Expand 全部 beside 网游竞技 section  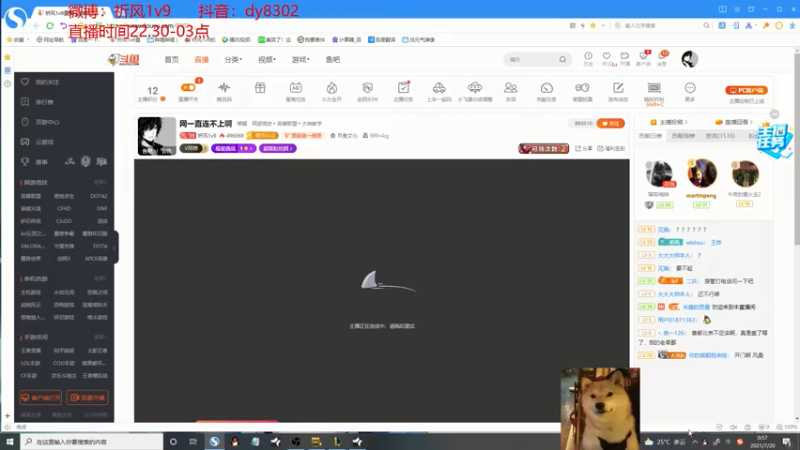click(x=100, y=182)
